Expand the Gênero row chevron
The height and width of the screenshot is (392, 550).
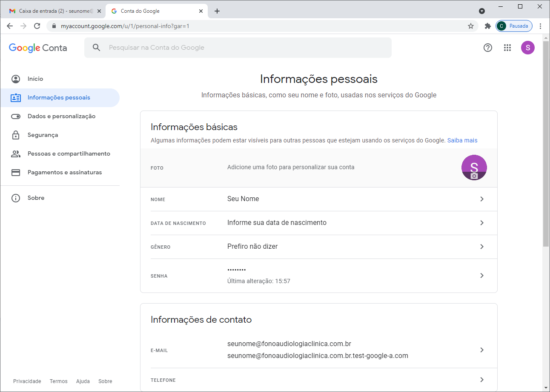coord(482,247)
